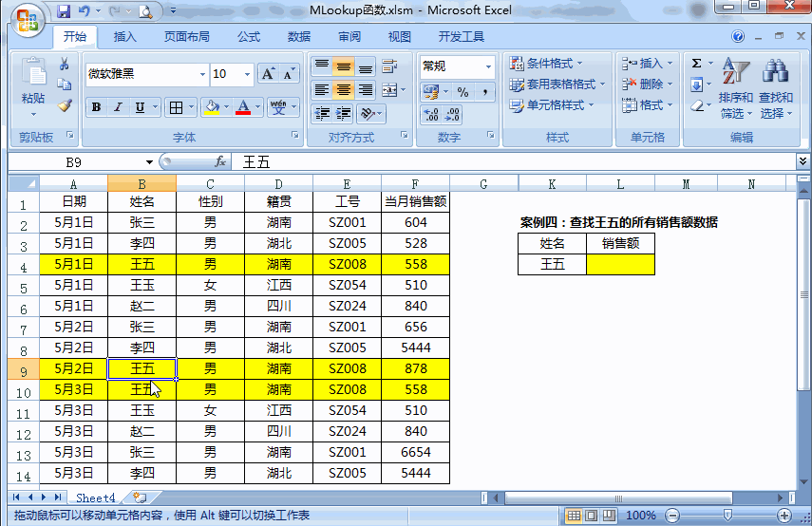
Task: Decrease indent
Action: [x=322, y=113]
